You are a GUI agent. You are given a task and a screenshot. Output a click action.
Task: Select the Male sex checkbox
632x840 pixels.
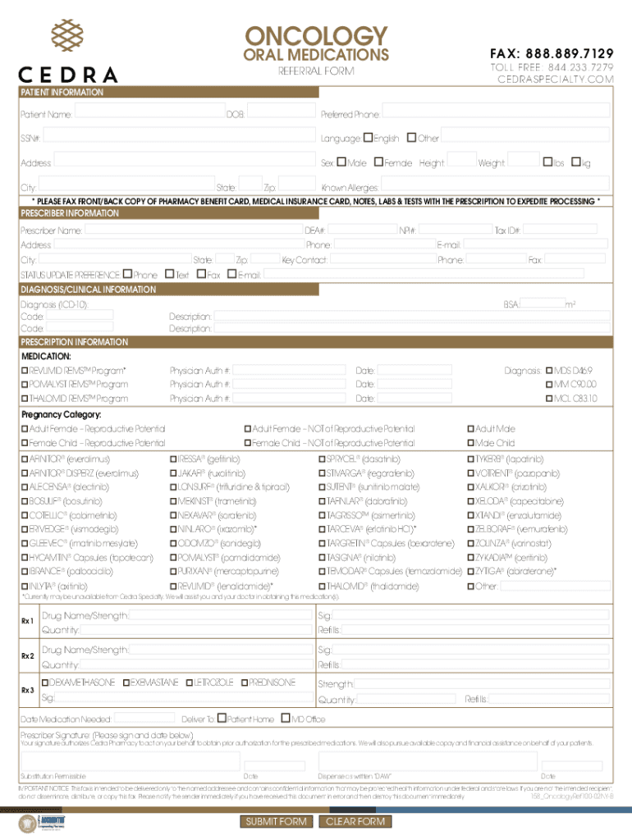[341, 162]
